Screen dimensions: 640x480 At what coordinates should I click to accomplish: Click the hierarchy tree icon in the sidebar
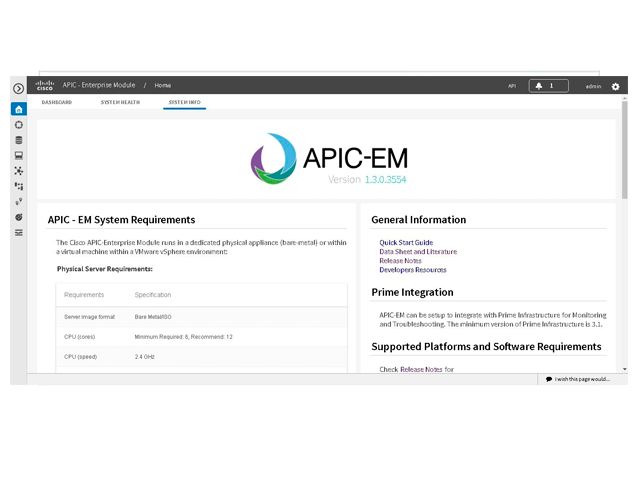click(x=18, y=186)
